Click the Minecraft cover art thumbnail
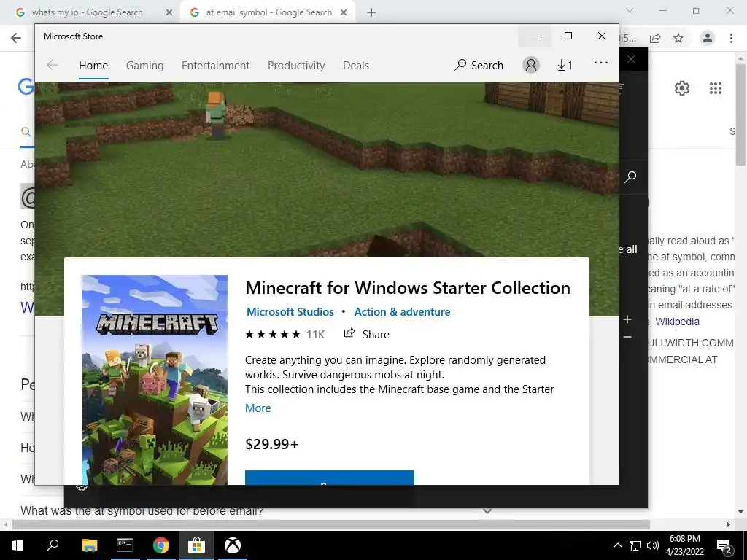 [x=155, y=379]
